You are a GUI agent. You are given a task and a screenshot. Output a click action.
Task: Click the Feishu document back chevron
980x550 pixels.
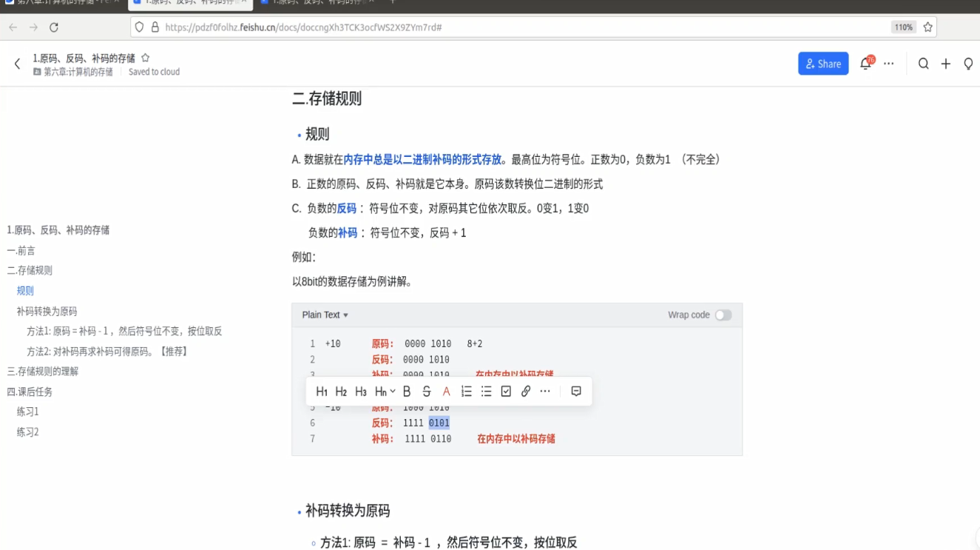[x=17, y=64]
